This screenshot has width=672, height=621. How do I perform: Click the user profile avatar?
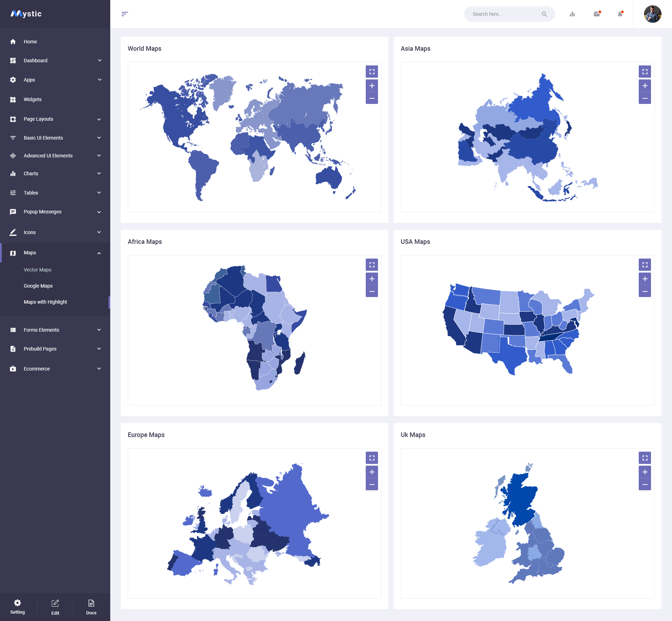652,14
